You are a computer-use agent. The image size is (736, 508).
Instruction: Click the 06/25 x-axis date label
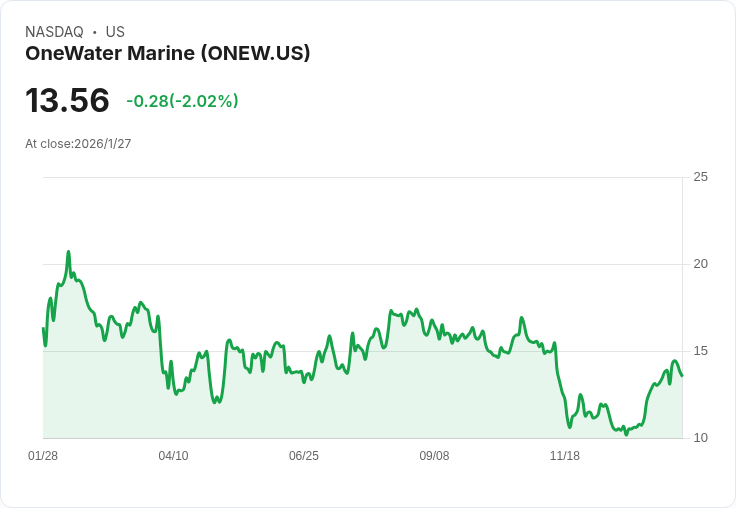tap(304, 455)
